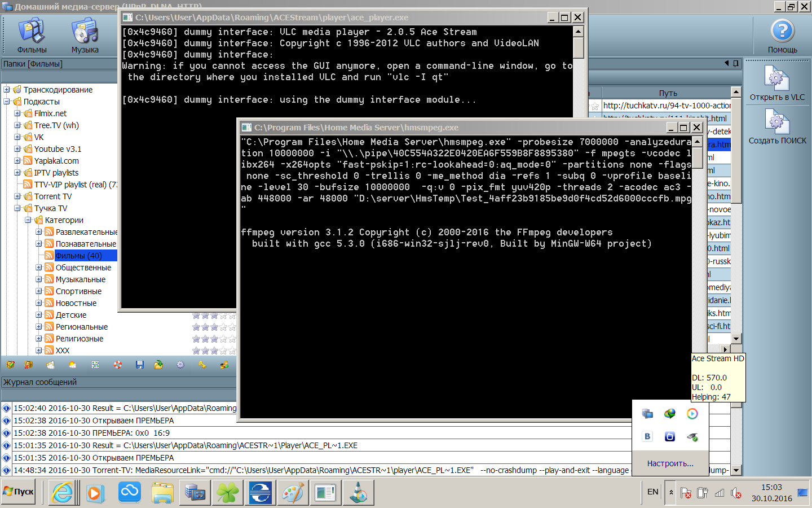The height and width of the screenshot is (508, 812).
Task: Click the lifebuoy icon in lower toolbar
Action: [x=117, y=365]
